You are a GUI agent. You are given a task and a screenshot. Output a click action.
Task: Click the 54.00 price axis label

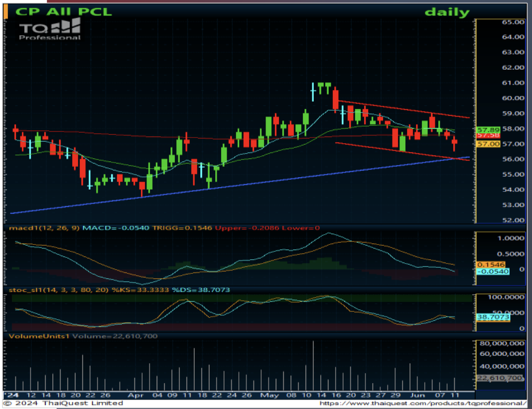tap(514, 190)
